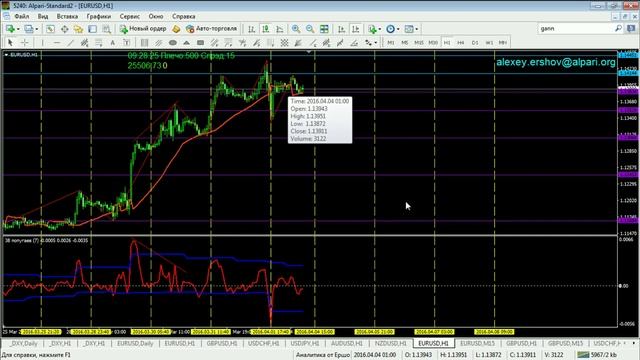Select the arrow cursor tool

tap(10, 42)
